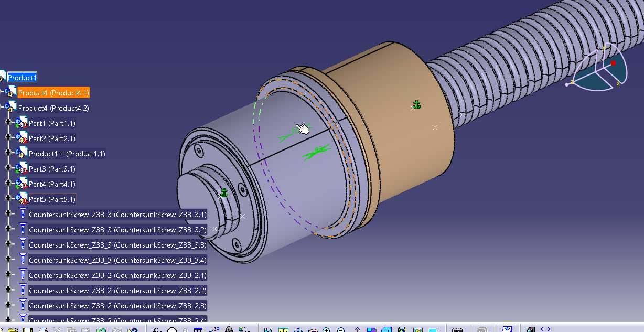
Task: Expand CountersunkScrew_Z33_2.1 node
Action: tap(8, 274)
